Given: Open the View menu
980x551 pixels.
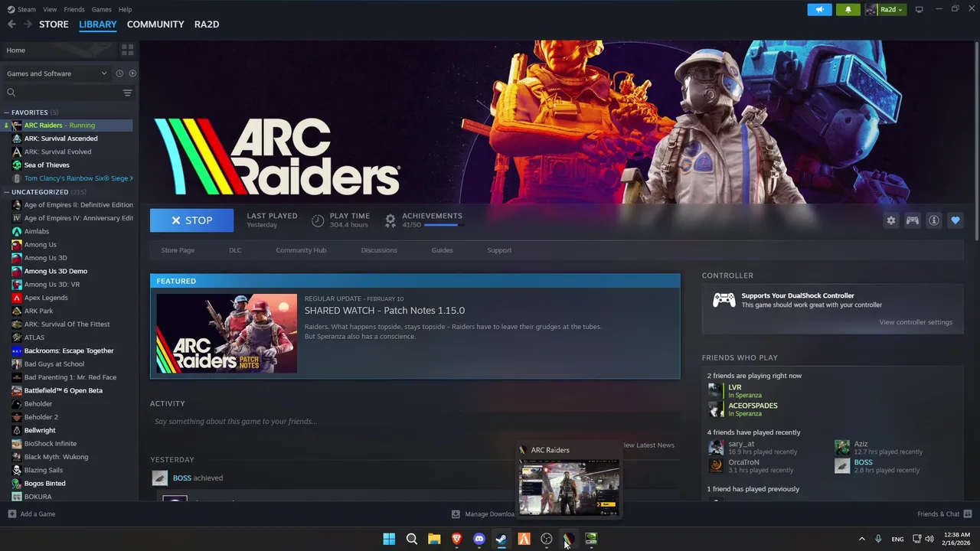Looking at the screenshot, I should tap(50, 9).
